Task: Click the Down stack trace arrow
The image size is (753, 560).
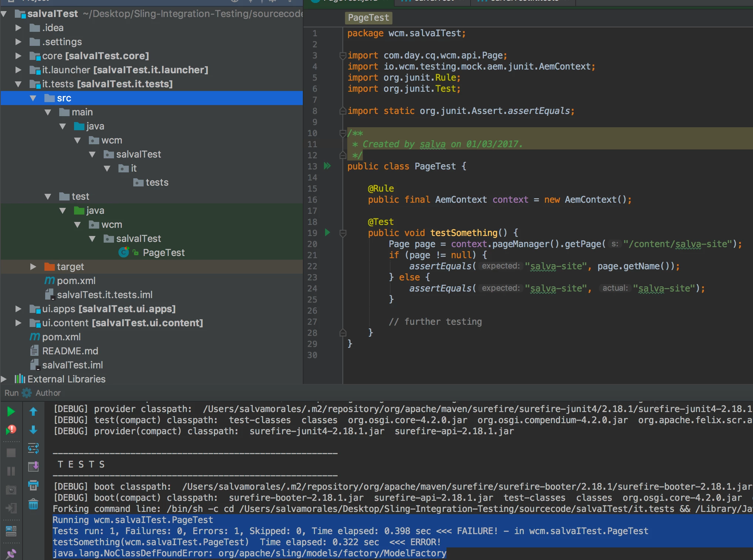Action: click(x=33, y=430)
